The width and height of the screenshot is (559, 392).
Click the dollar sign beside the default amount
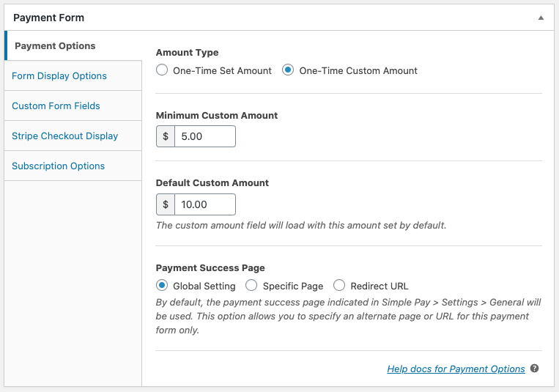tap(166, 204)
